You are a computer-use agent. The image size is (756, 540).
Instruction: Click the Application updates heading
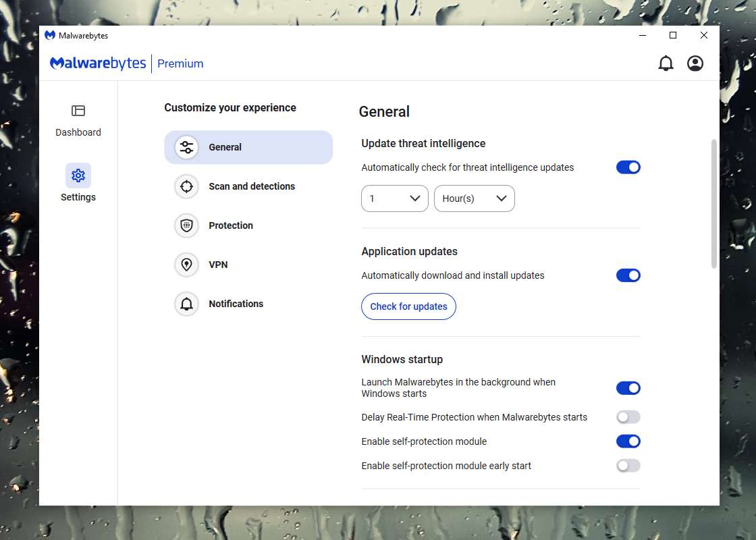pos(409,251)
